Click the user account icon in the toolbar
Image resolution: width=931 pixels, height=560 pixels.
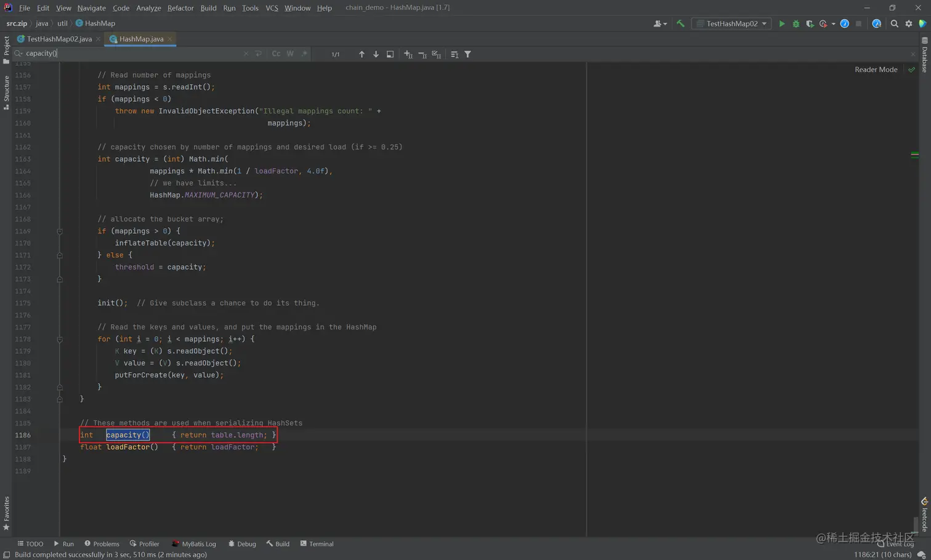(659, 23)
